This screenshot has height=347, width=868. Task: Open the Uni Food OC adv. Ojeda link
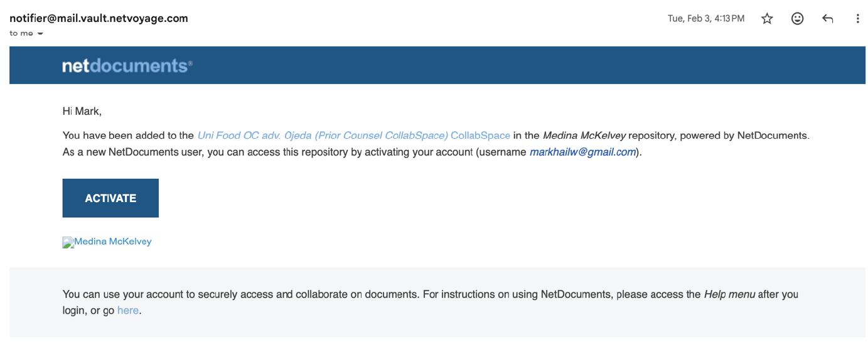323,136
